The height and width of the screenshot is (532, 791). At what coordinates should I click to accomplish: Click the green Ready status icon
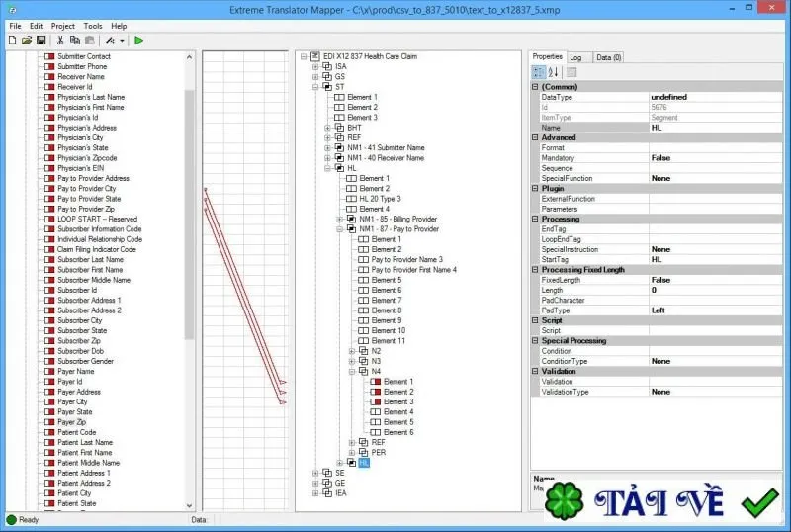tap(11, 520)
